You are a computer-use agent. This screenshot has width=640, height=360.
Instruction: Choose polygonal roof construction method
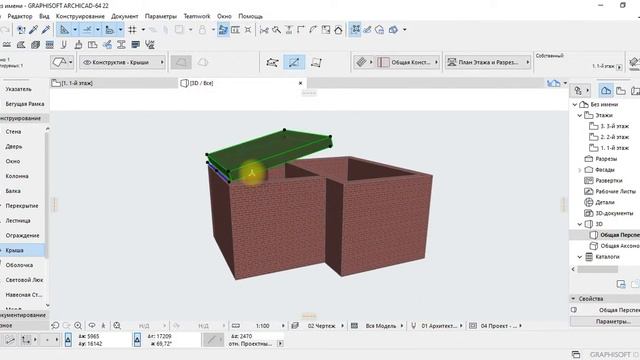272,62
